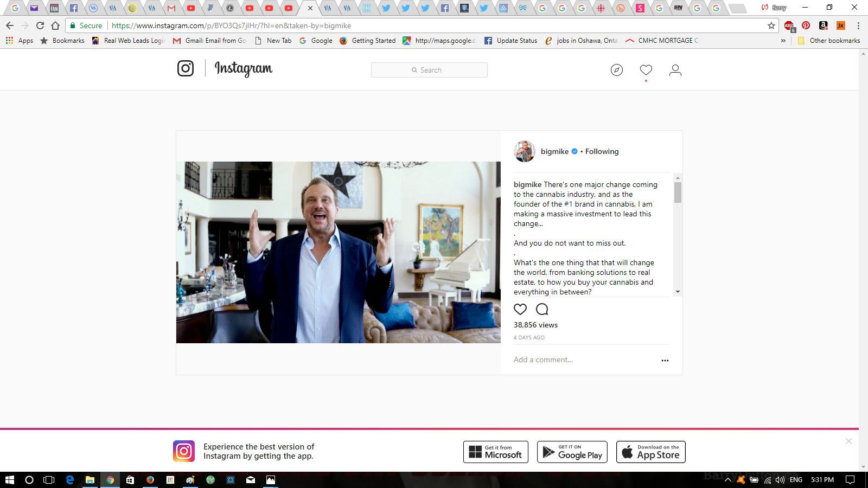Viewport: 868px width, 488px height.
Task: Open the Explore compass icon
Action: coord(617,70)
